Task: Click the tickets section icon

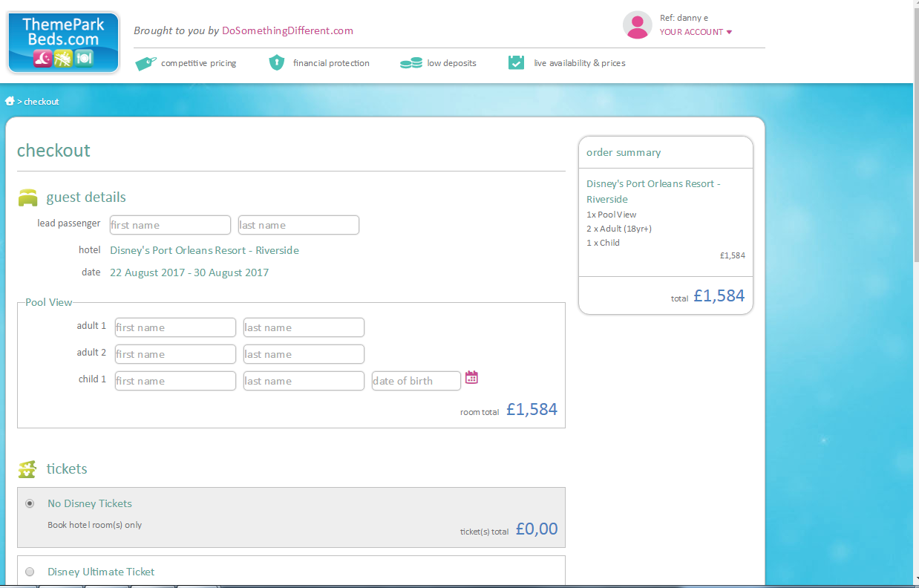Action: point(27,469)
